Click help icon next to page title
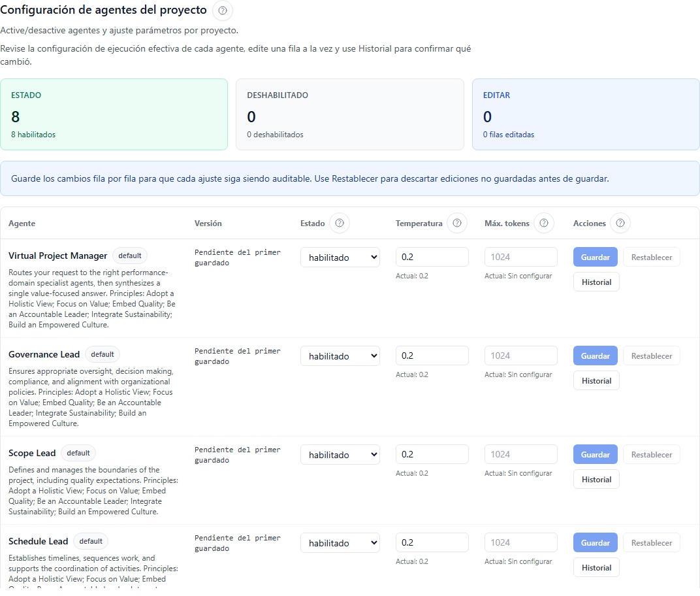Image resolution: width=700 pixels, height=596 pixels. tap(223, 11)
